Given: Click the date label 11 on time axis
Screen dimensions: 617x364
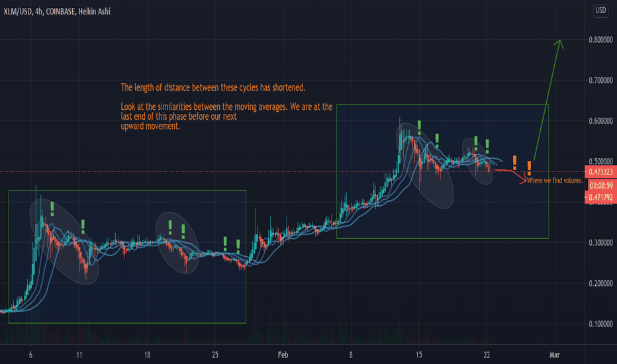Looking at the screenshot, I should [79, 355].
